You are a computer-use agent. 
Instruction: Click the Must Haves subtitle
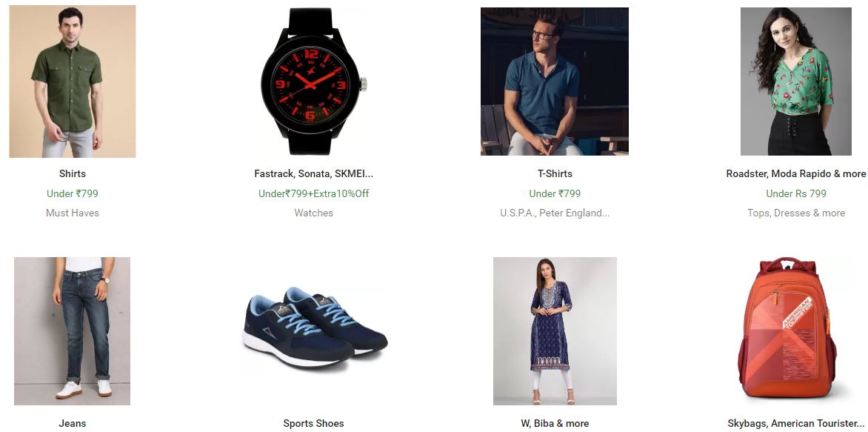tap(73, 213)
